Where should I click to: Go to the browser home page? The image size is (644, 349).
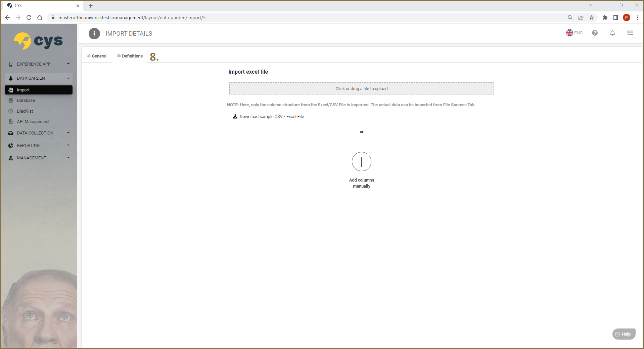[40, 17]
